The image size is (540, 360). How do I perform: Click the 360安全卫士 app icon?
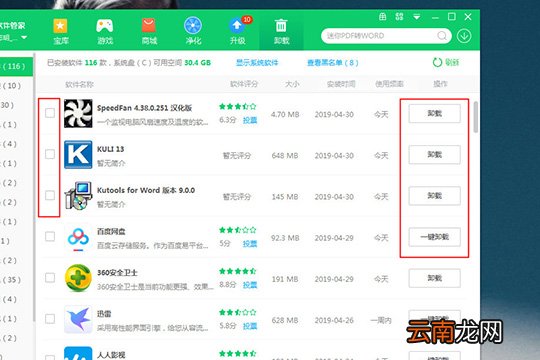(x=78, y=278)
